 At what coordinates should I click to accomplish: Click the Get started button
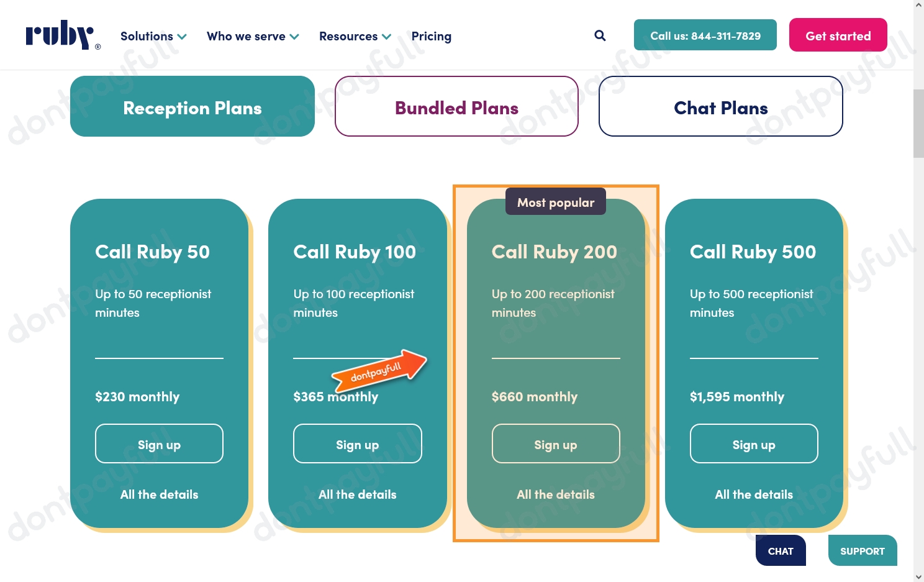tap(838, 35)
